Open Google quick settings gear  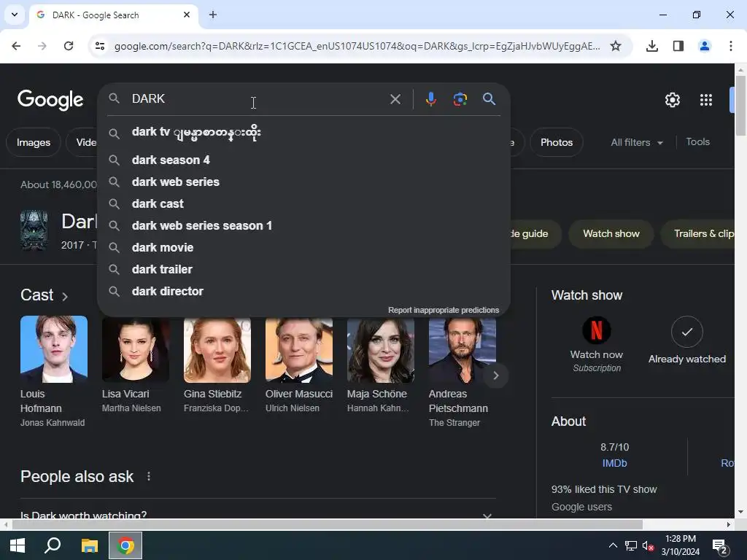[672, 100]
